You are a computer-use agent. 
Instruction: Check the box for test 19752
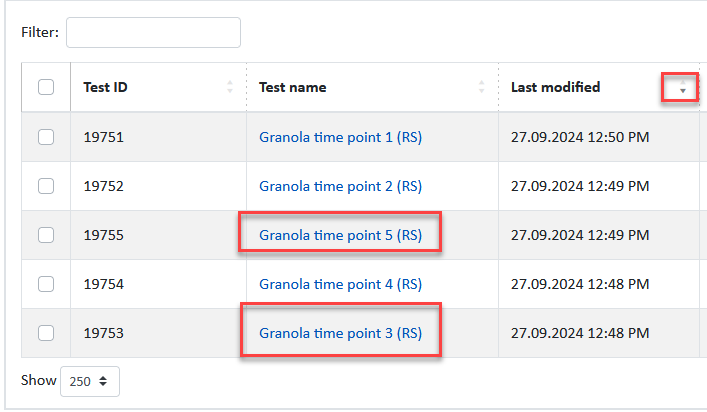pyautogui.click(x=46, y=186)
